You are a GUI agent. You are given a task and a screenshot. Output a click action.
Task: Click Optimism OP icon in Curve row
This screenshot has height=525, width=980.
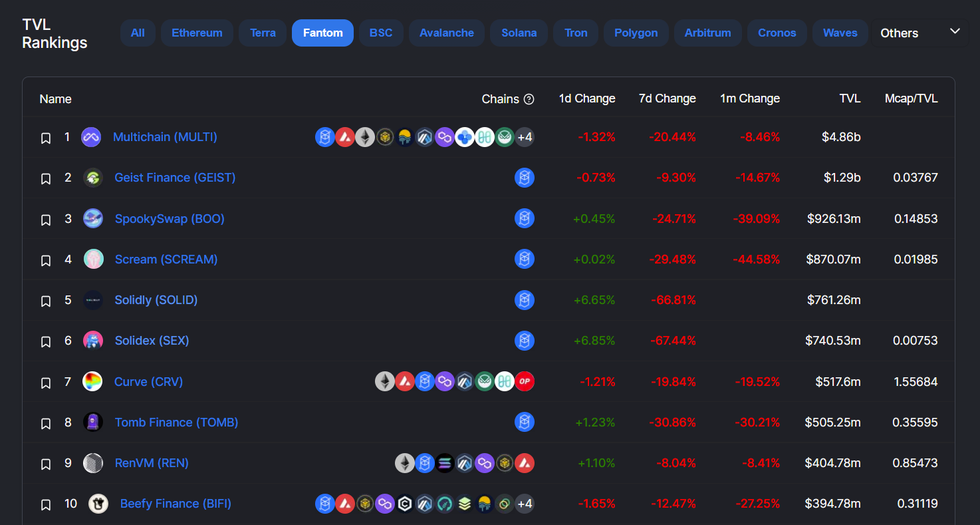click(525, 381)
